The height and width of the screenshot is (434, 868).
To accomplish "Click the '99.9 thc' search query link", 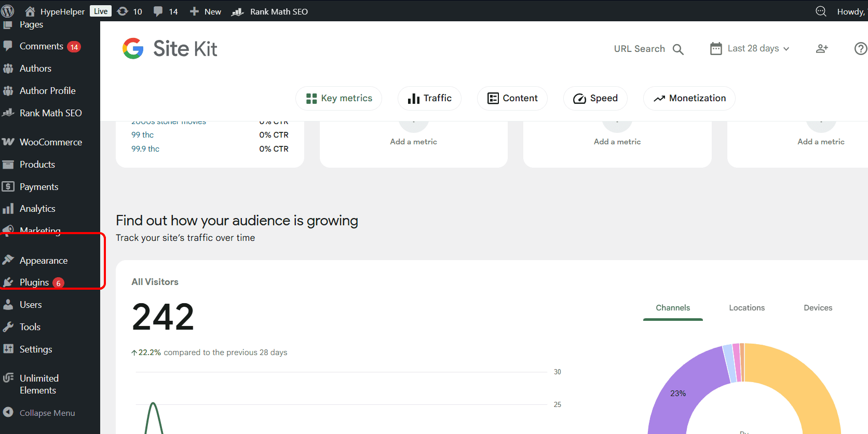I will pyautogui.click(x=145, y=149).
